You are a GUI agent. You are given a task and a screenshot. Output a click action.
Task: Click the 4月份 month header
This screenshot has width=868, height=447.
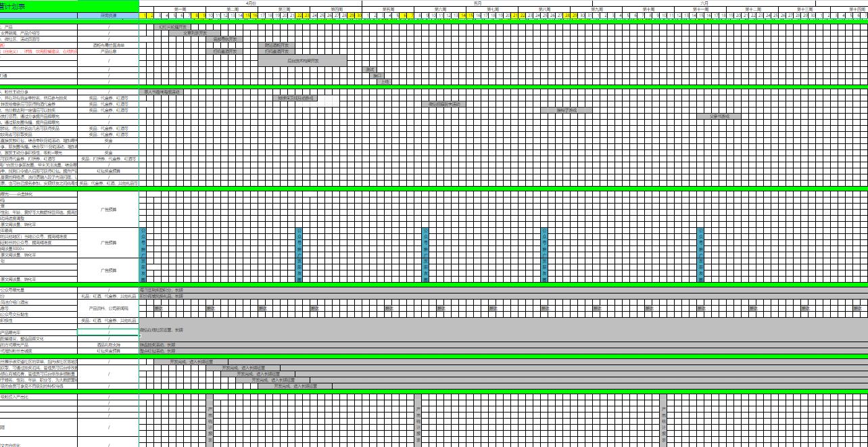click(x=251, y=3)
